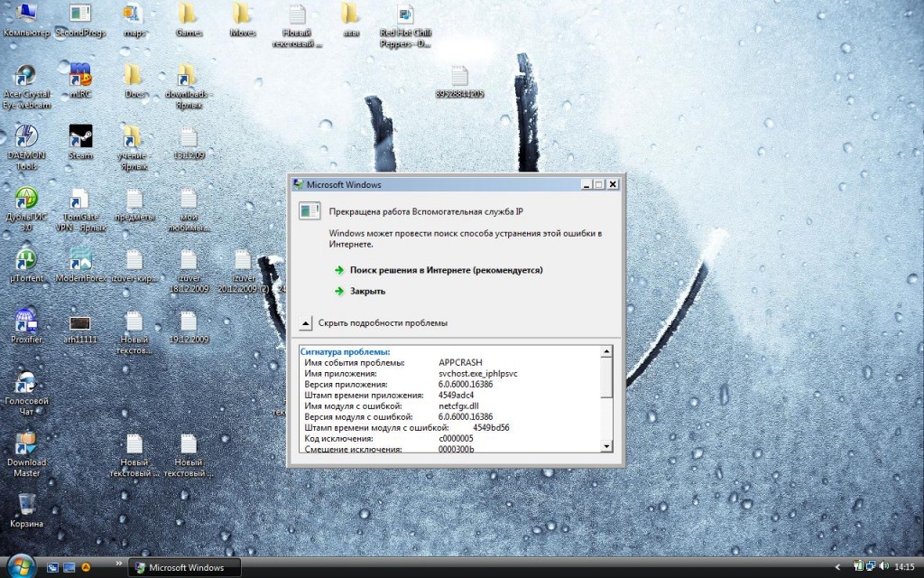The width and height of the screenshot is (924, 578).
Task: Open the Windows Start orb
Action: pos(22,567)
